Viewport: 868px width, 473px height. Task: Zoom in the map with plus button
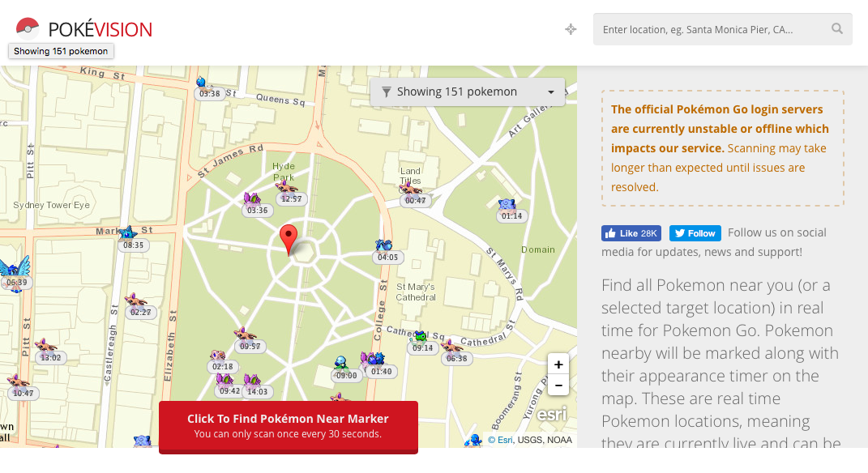[x=558, y=364]
